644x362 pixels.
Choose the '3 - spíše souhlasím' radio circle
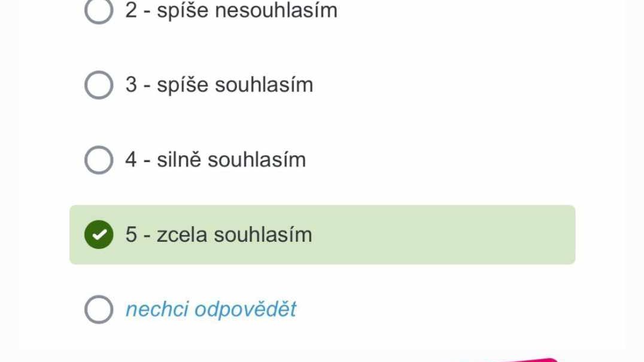(x=99, y=85)
